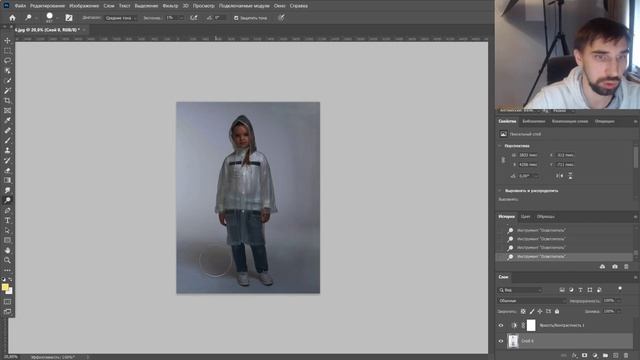Open the layer blending mode dropdown
Screen dimensions: 640x360
pyautogui.click(x=532, y=301)
